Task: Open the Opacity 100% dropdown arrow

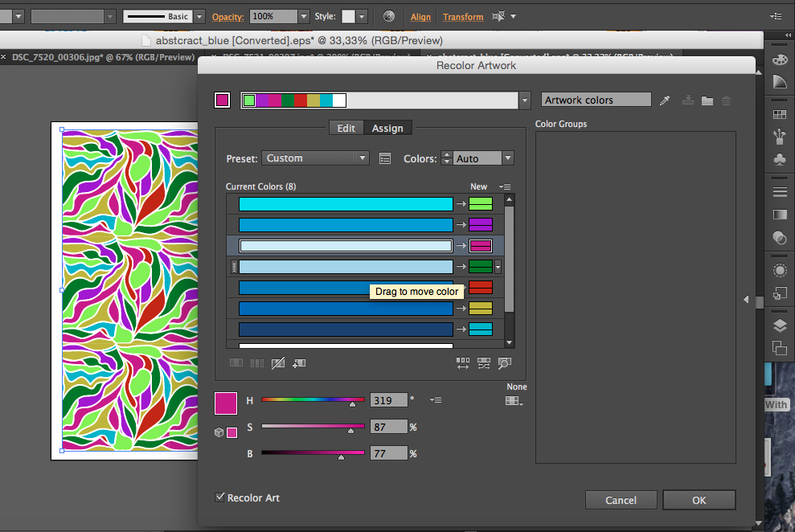Action: (303, 16)
